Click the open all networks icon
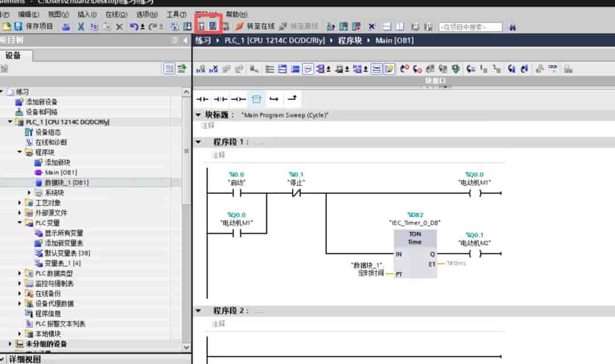The image size is (615, 364). [x=282, y=69]
